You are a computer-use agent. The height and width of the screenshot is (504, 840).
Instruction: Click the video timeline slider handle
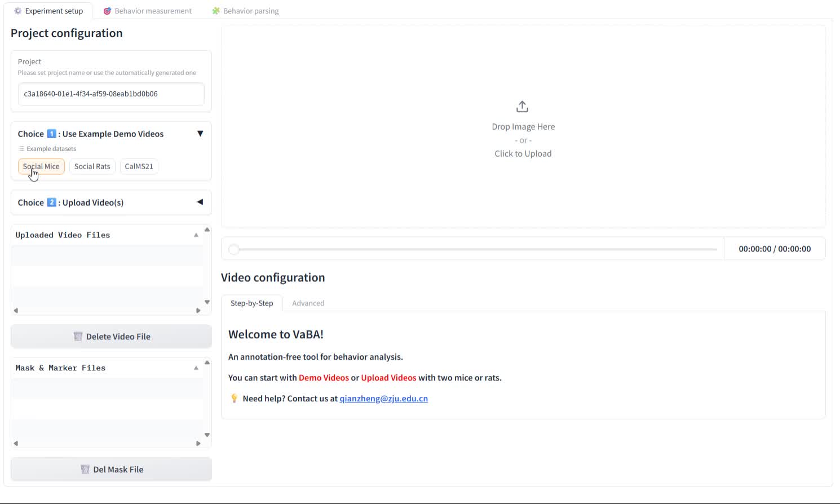(234, 249)
